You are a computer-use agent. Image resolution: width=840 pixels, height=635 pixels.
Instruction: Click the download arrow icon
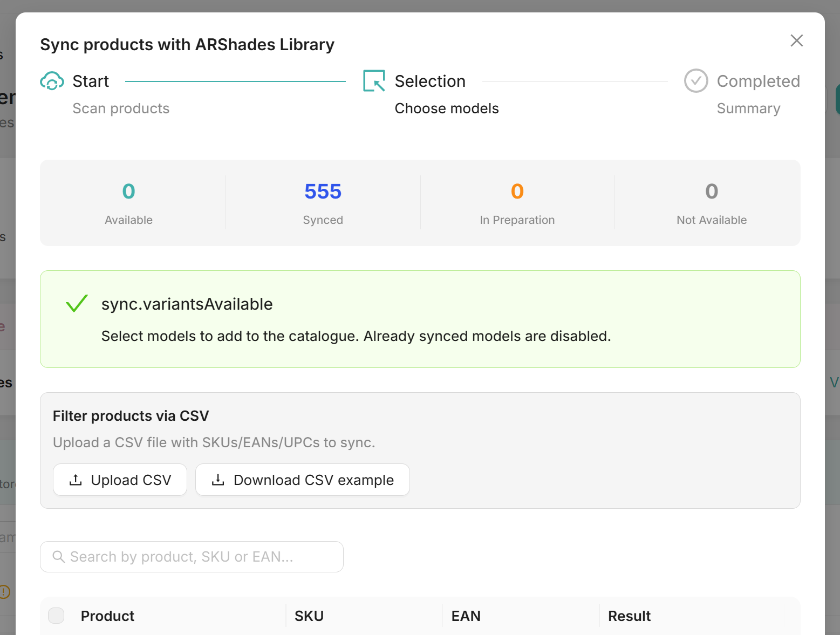point(218,480)
